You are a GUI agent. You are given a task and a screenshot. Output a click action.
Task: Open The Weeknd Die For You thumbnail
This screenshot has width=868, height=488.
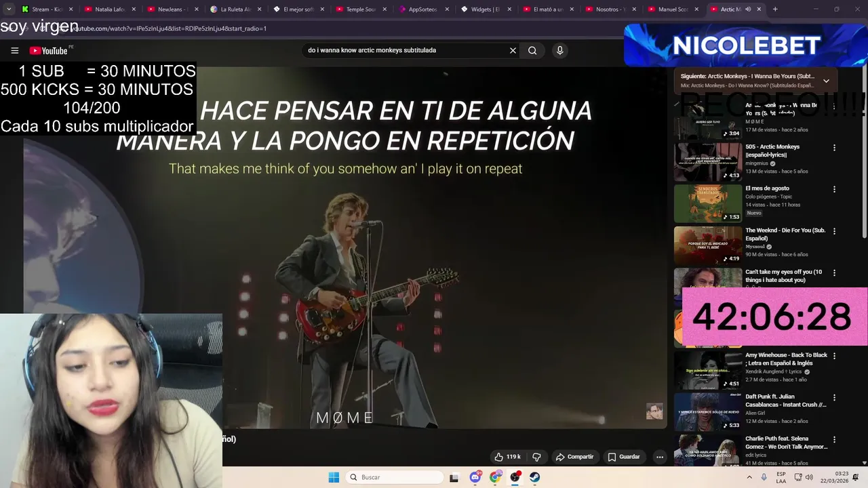pyautogui.click(x=708, y=245)
